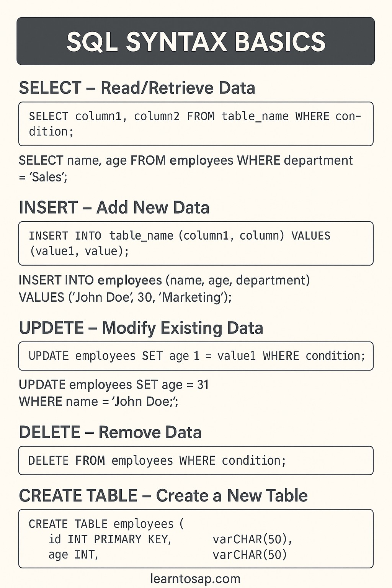
Task: Click the UPDETE – Modify Existing Data heading
Action: [x=141, y=328]
